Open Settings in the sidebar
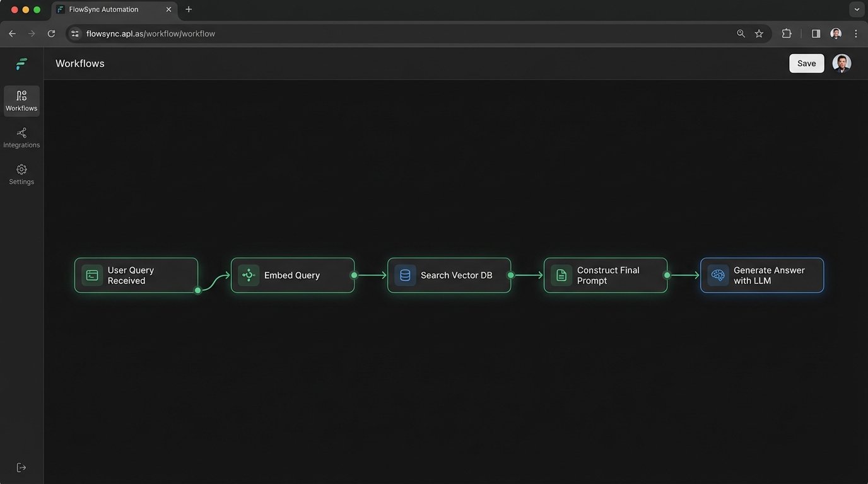Viewport: 868px width, 484px height. click(21, 174)
